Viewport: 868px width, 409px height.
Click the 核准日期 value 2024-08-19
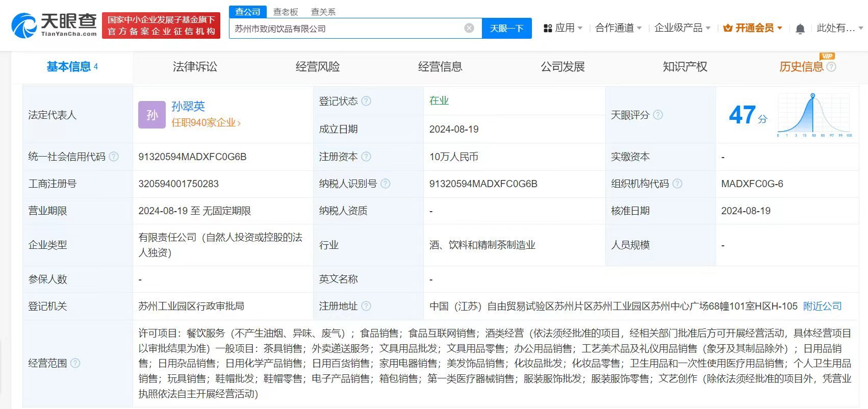click(x=746, y=211)
